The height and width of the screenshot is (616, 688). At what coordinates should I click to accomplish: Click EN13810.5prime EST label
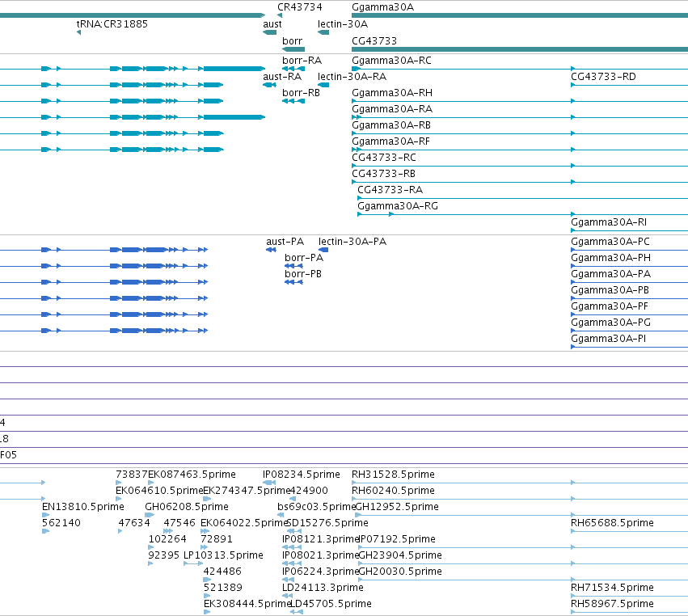[83, 507]
